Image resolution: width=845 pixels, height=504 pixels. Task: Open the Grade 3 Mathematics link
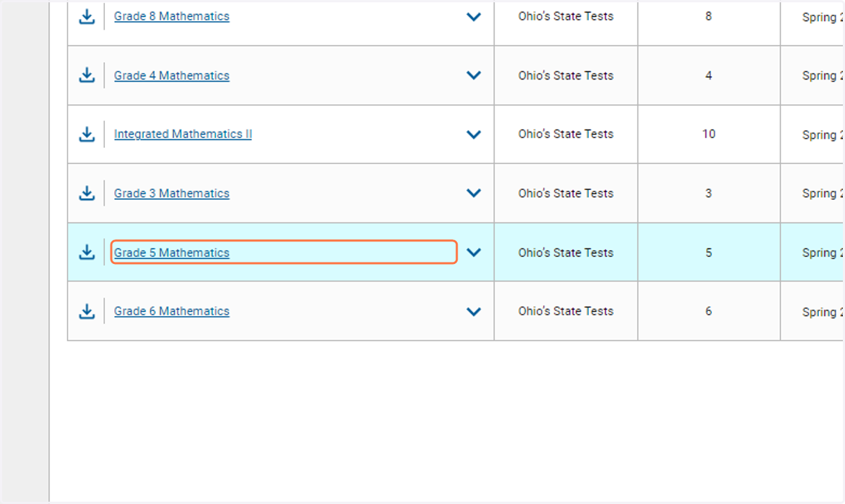click(172, 193)
